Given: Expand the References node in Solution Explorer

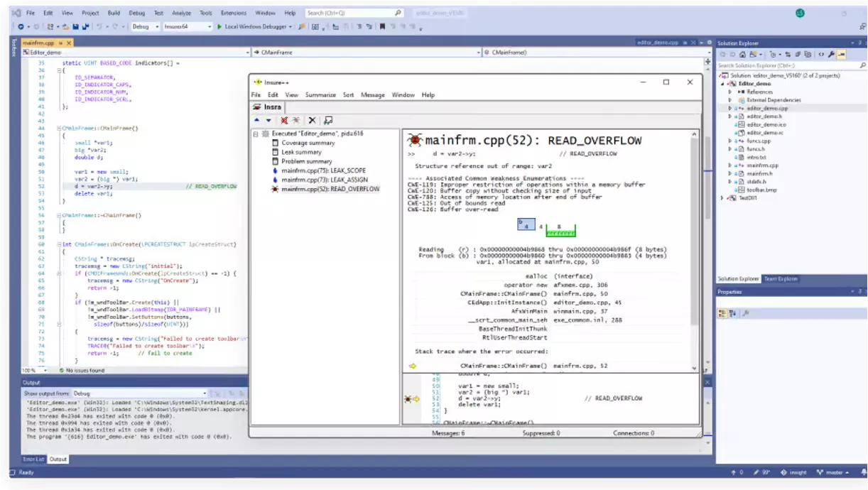Looking at the screenshot, I should click(x=729, y=92).
